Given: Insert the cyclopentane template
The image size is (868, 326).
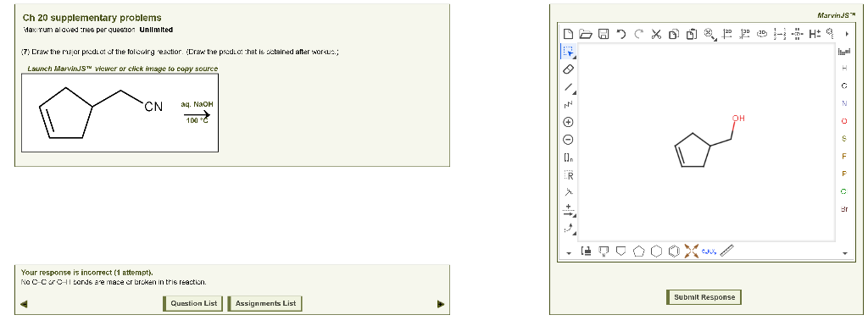Looking at the screenshot, I should tap(639, 251).
